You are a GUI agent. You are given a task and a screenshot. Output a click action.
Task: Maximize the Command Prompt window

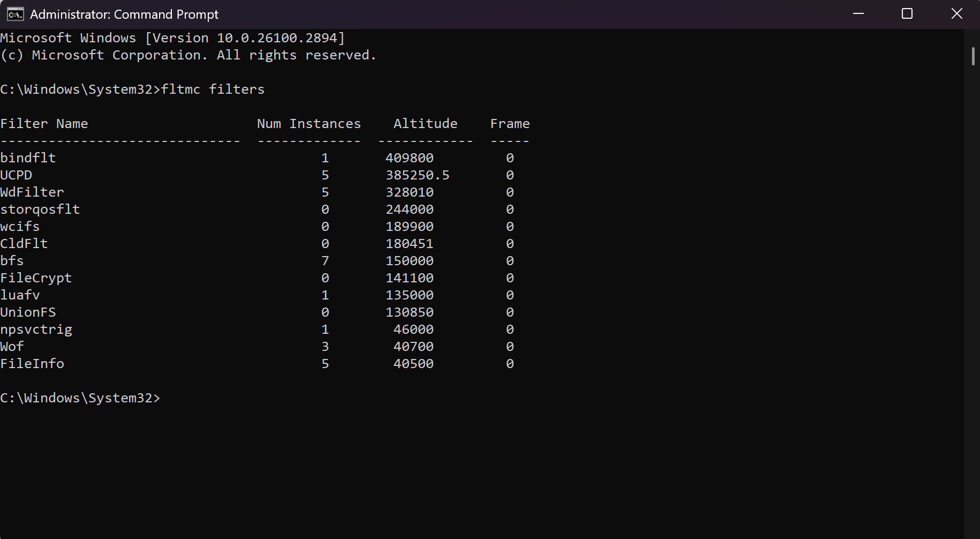pos(907,14)
